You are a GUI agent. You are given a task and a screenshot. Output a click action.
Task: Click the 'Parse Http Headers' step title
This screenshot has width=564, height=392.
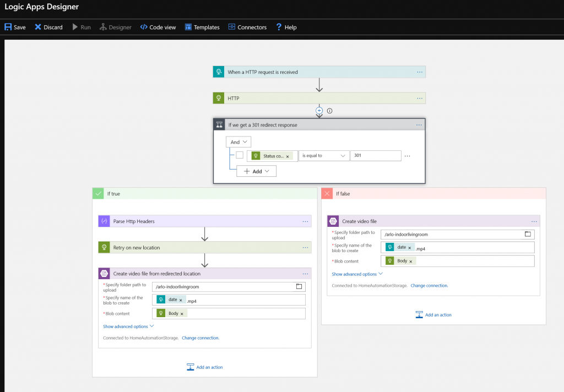(134, 221)
